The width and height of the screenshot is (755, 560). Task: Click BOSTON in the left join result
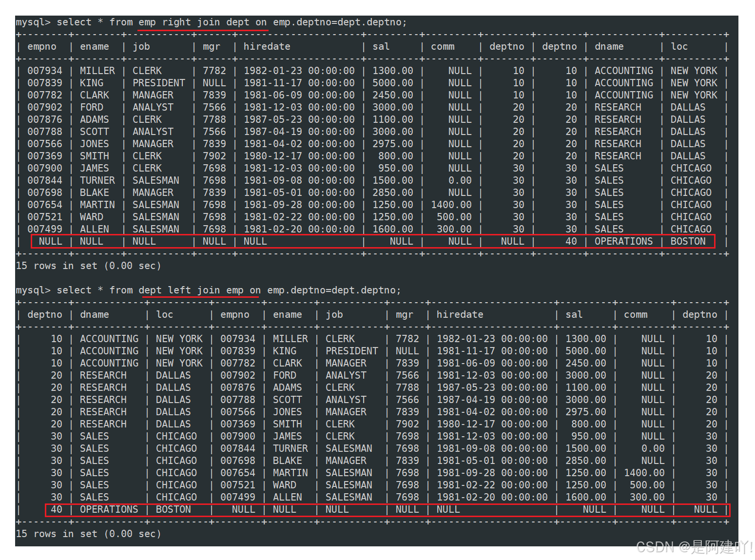coord(174,510)
